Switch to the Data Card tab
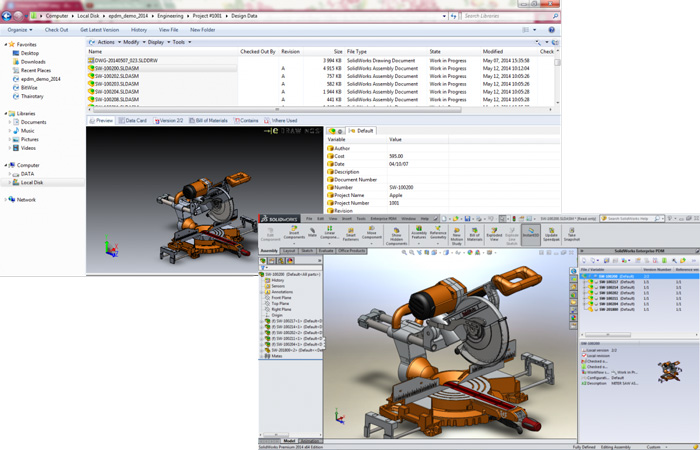 (x=133, y=121)
